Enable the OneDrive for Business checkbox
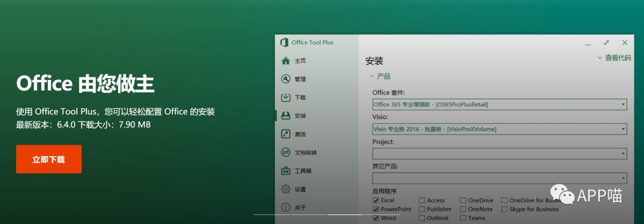Viewport: 644px width, 224px height. [504, 200]
